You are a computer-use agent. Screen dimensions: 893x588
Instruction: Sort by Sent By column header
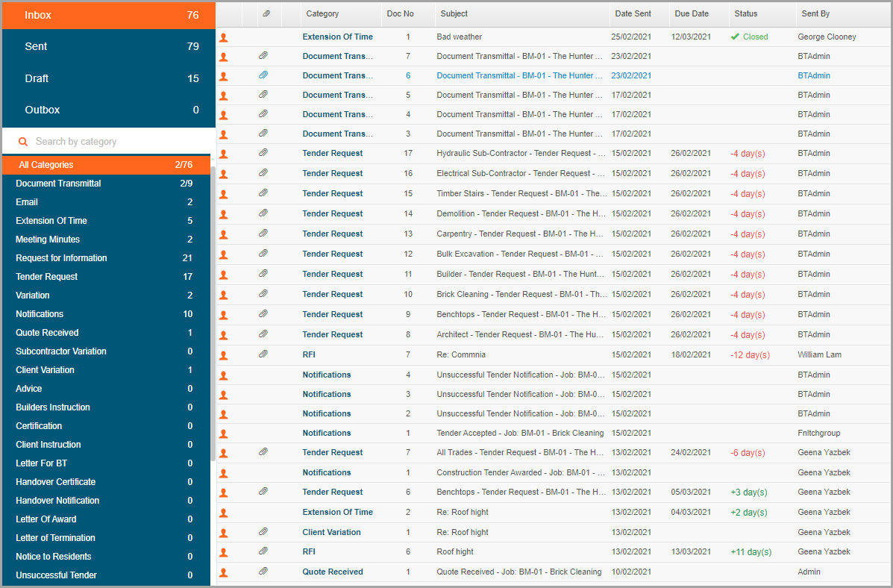[842, 13]
